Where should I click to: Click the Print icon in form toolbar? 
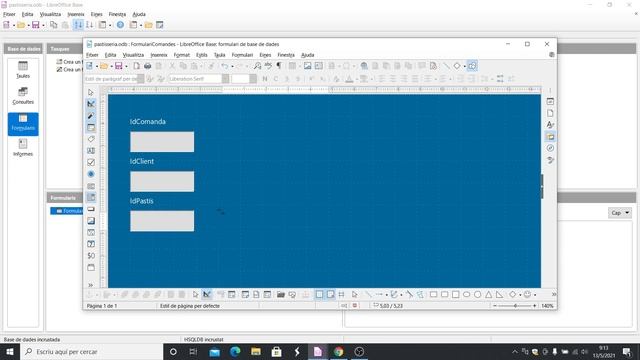pyautogui.click(x=148, y=66)
